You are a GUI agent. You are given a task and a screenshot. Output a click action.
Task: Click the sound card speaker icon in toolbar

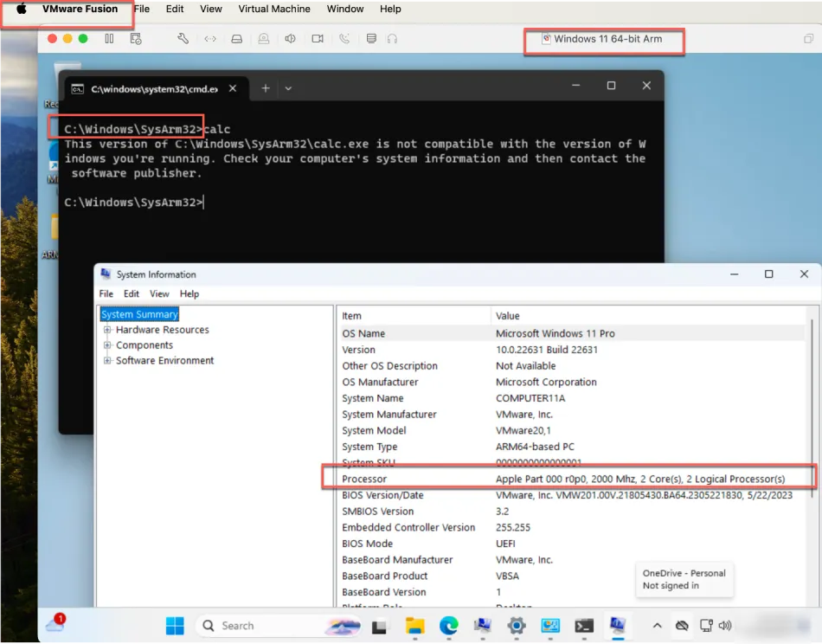tap(290, 39)
